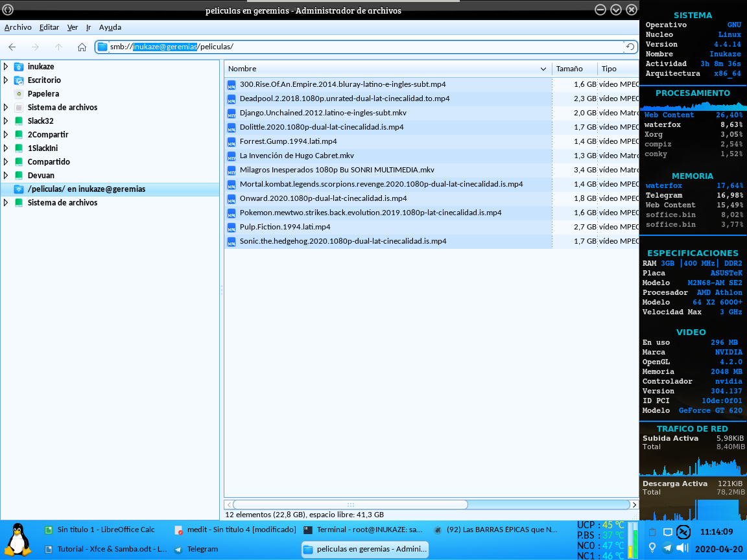Open the Archivo menu

[18, 28]
